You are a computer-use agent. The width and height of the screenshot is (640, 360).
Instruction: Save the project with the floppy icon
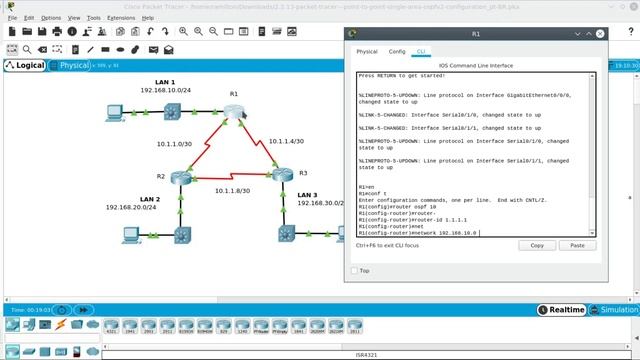[42, 31]
